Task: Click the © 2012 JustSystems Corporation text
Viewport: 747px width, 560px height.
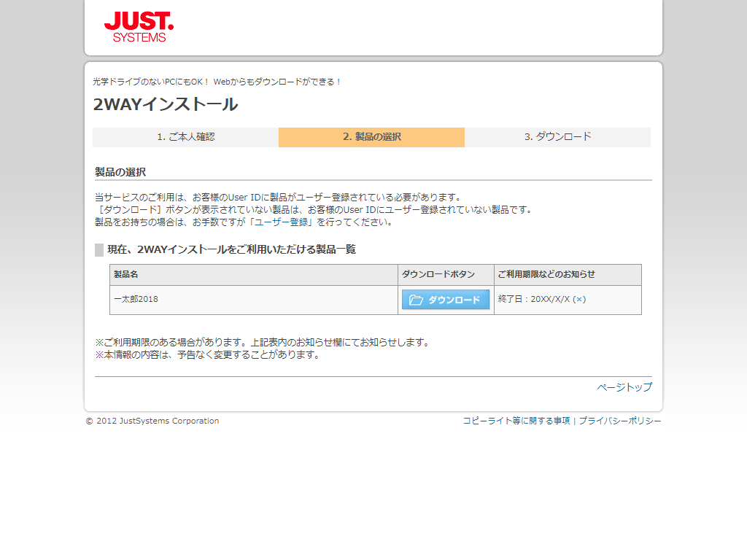Action: click(x=152, y=421)
